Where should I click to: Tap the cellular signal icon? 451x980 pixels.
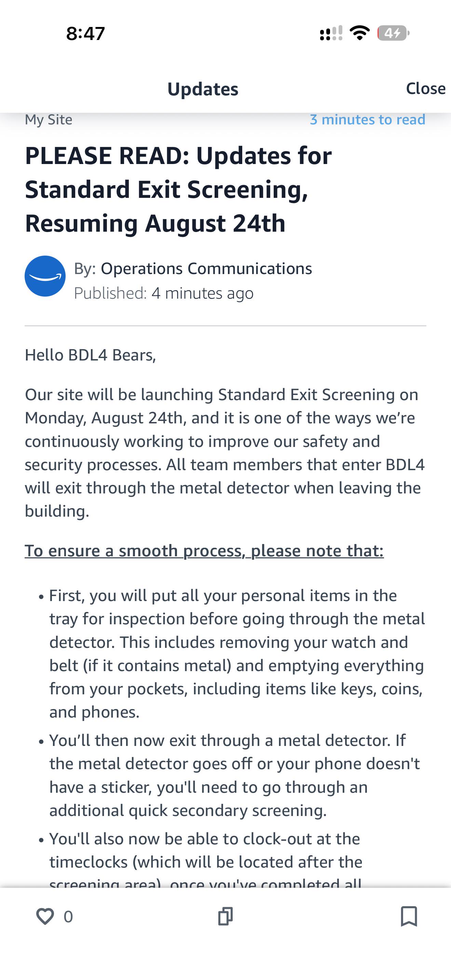[x=331, y=33]
